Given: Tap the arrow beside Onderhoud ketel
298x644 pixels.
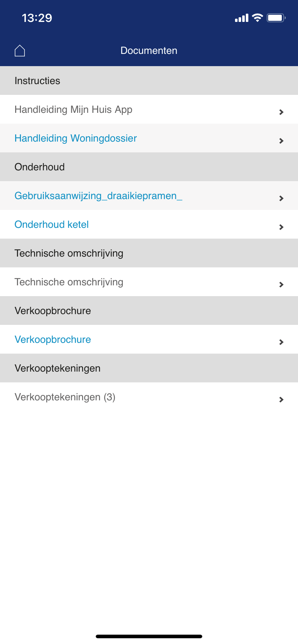Looking at the screenshot, I should click(281, 227).
